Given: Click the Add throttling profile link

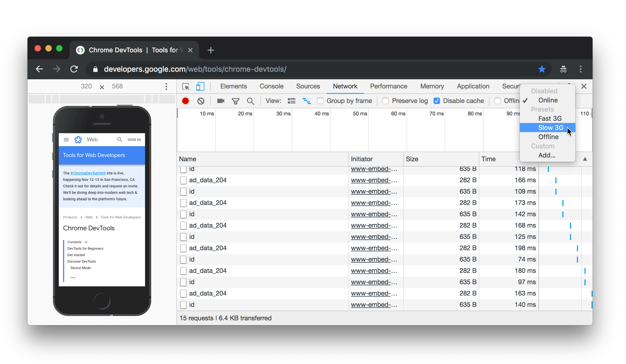Looking at the screenshot, I should 546,155.
